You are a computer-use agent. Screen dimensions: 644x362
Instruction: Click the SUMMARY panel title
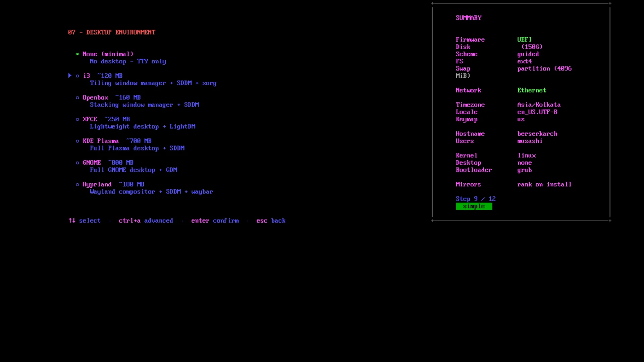pos(469,18)
